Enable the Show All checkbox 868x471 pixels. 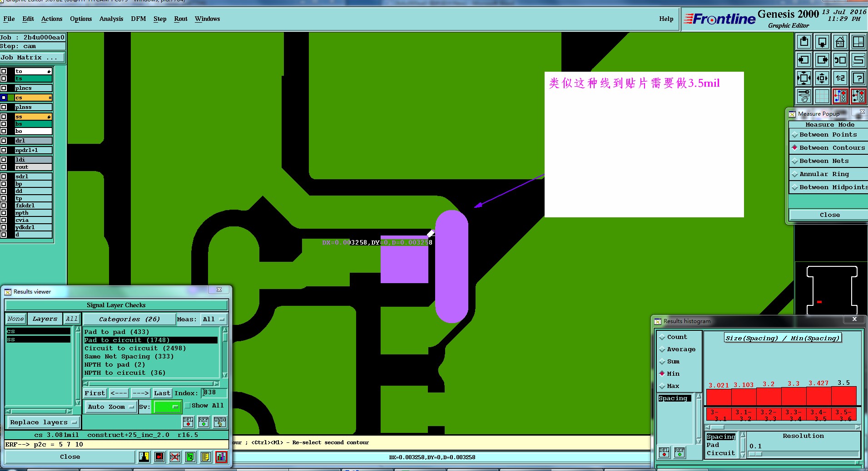point(188,406)
